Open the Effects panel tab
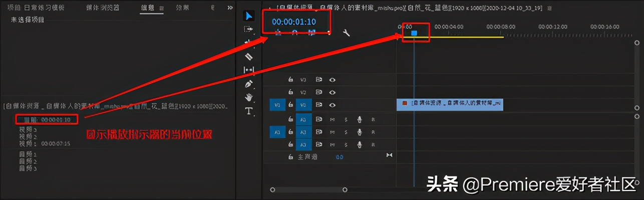 click(x=182, y=8)
